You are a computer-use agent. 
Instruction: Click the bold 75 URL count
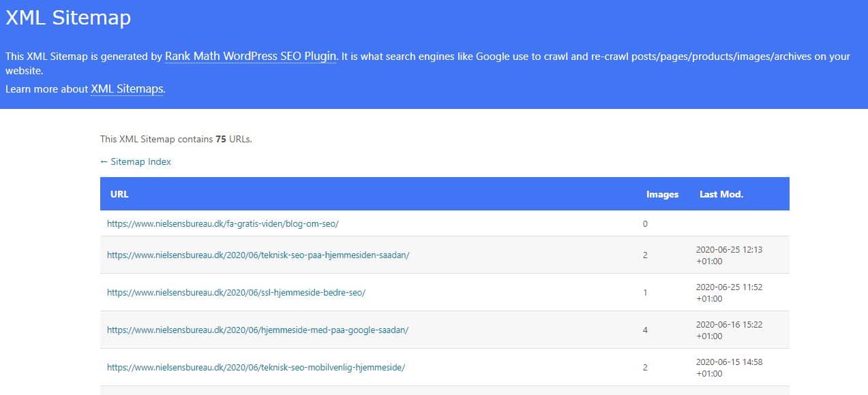pos(221,140)
